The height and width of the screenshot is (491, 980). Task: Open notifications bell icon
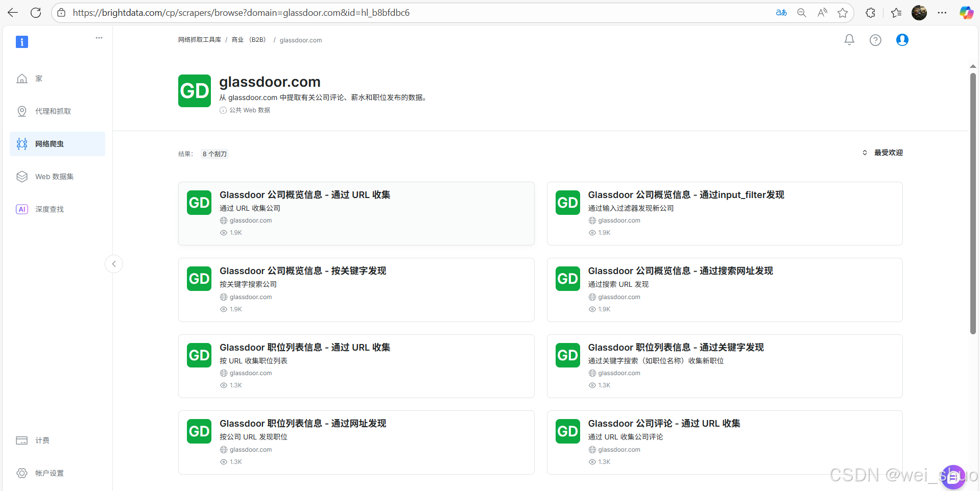849,40
